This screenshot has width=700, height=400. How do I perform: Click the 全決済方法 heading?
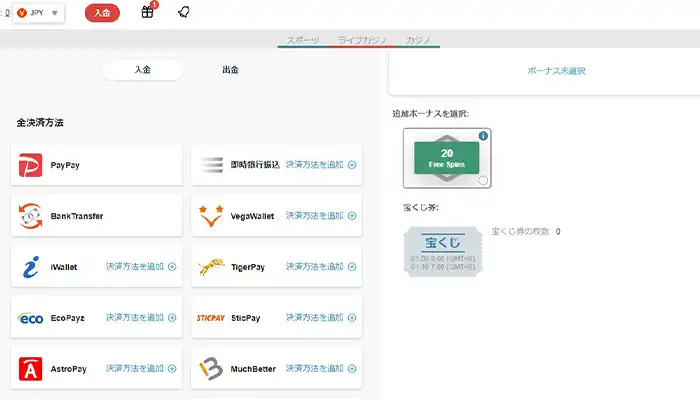coord(40,122)
